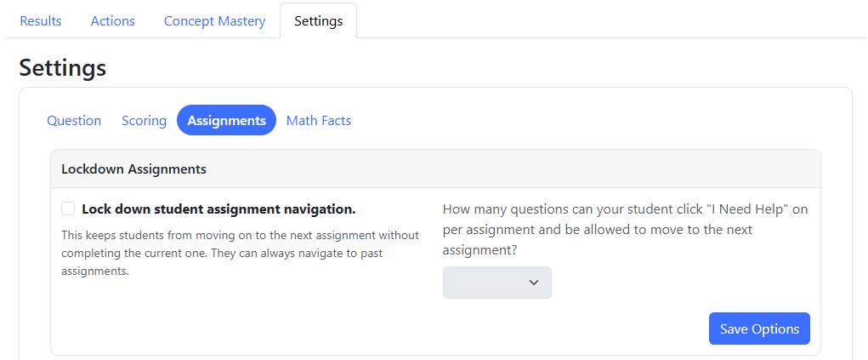Open the 'I Need Help' question count dropdown
Image resolution: width=868 pixels, height=360 pixels.
pyautogui.click(x=497, y=283)
